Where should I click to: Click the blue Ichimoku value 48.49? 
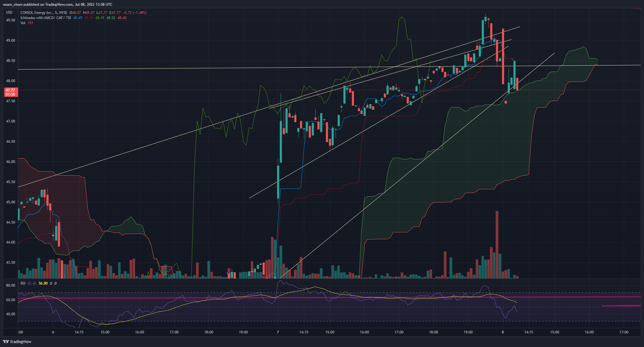tap(77, 18)
